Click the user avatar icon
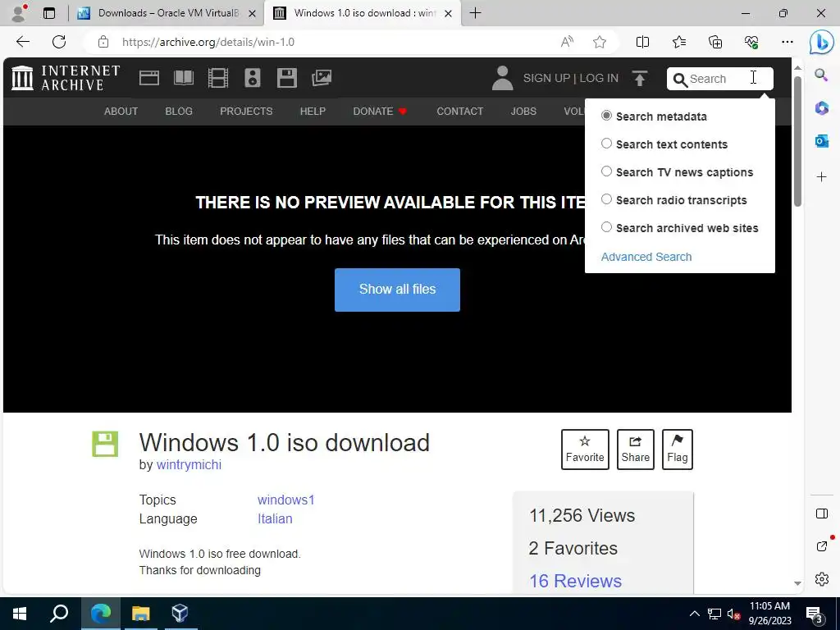This screenshot has height=630, width=840. click(x=503, y=78)
